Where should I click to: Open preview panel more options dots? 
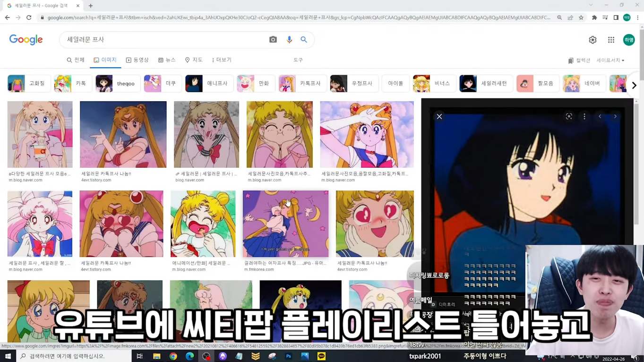584,116
